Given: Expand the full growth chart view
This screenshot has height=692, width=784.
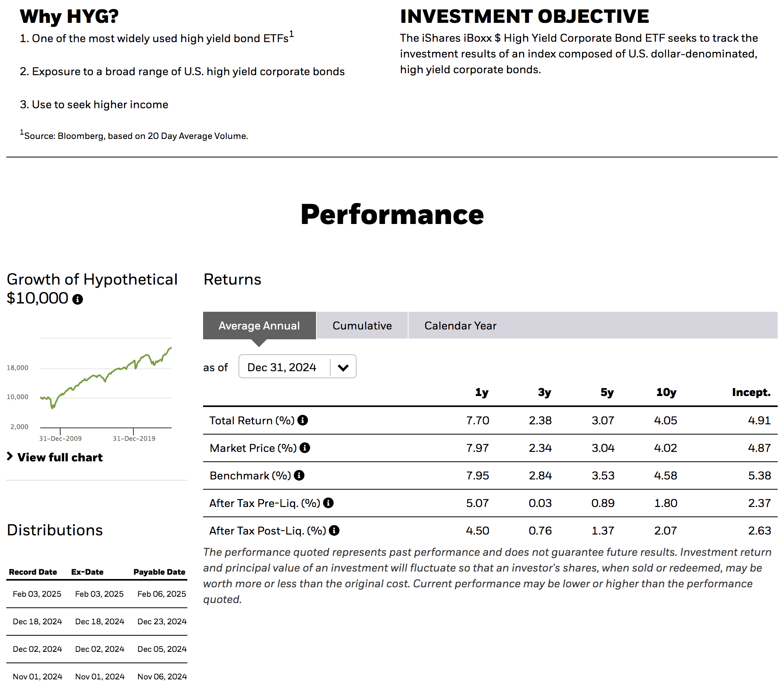Looking at the screenshot, I should click(x=60, y=457).
